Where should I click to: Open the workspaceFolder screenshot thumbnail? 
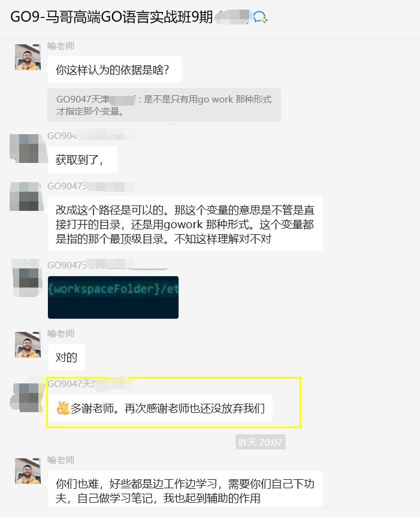point(113,297)
